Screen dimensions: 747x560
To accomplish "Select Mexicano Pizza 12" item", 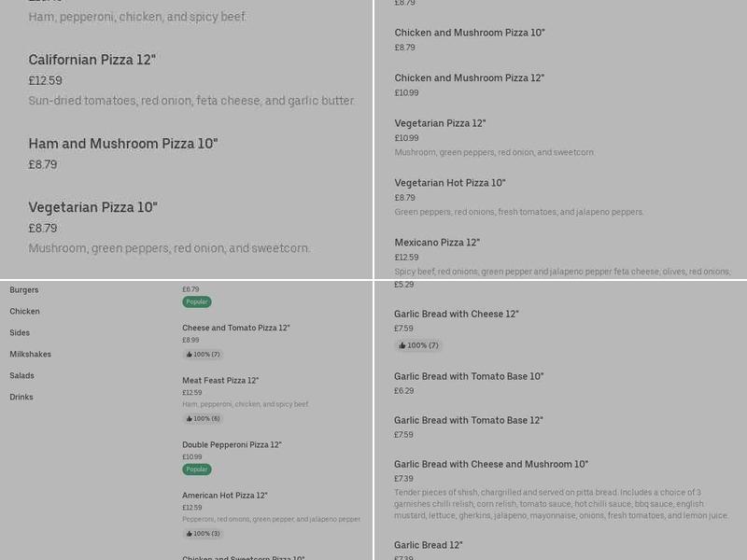I will (436, 243).
